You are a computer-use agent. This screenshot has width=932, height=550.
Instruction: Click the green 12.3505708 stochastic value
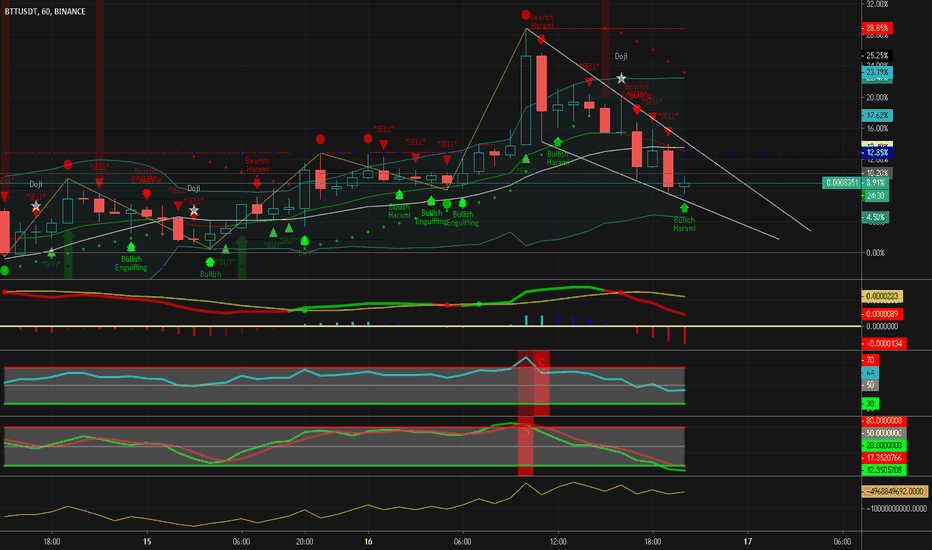884,470
